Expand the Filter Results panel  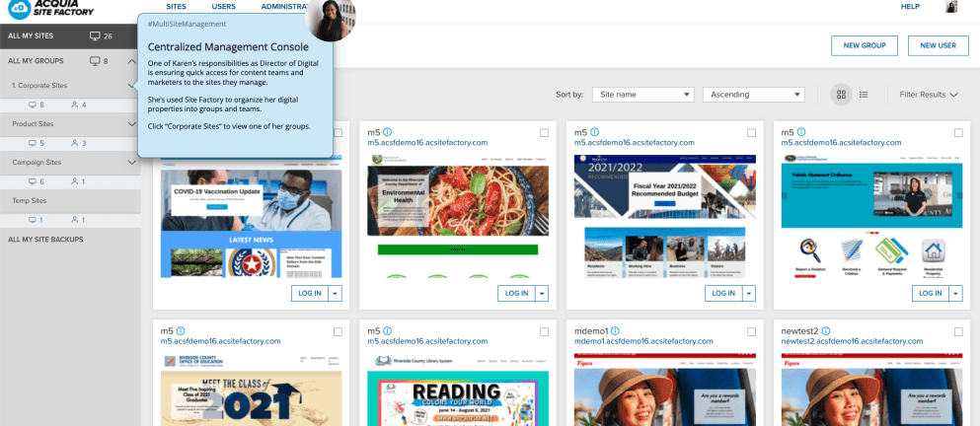pyautogui.click(x=928, y=95)
